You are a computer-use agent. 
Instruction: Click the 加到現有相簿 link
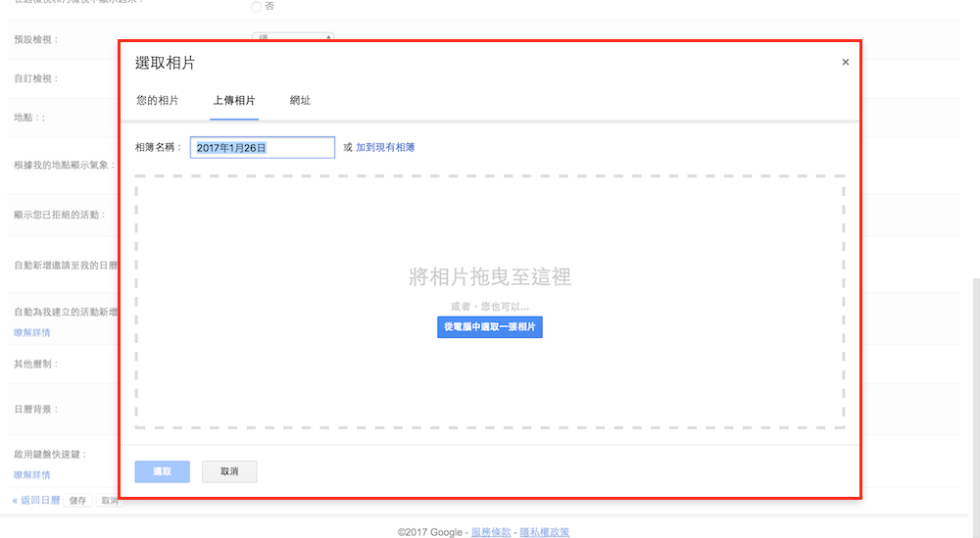point(385,147)
